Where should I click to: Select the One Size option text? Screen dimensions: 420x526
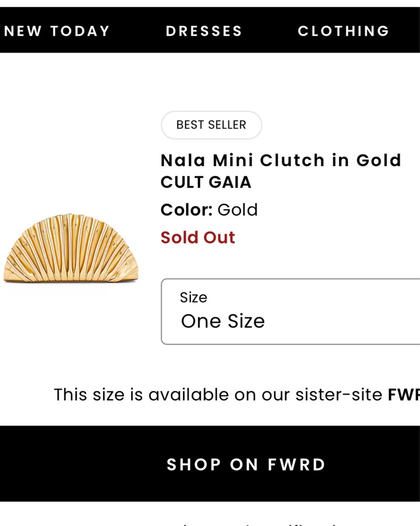(x=223, y=321)
